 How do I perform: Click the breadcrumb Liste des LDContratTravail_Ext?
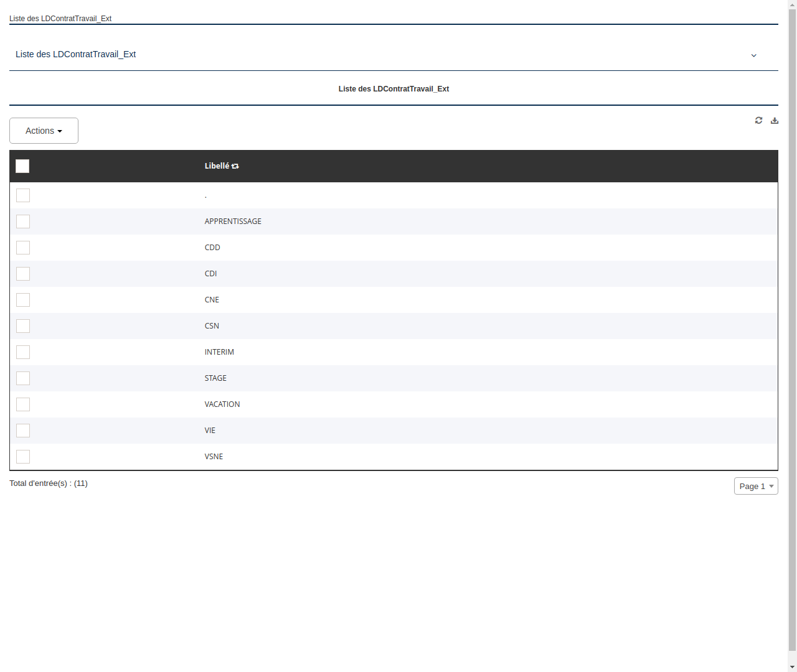pyautogui.click(x=60, y=19)
